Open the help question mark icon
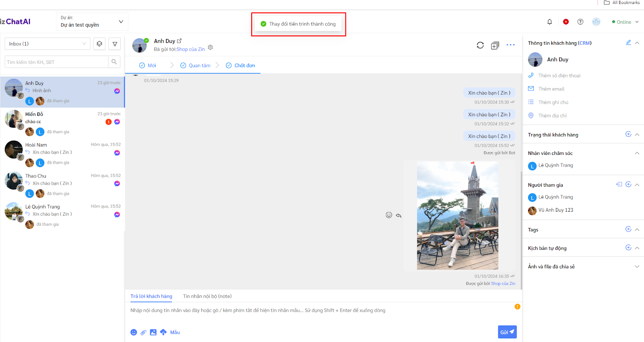This screenshot has width=644, height=342. coord(580,22)
